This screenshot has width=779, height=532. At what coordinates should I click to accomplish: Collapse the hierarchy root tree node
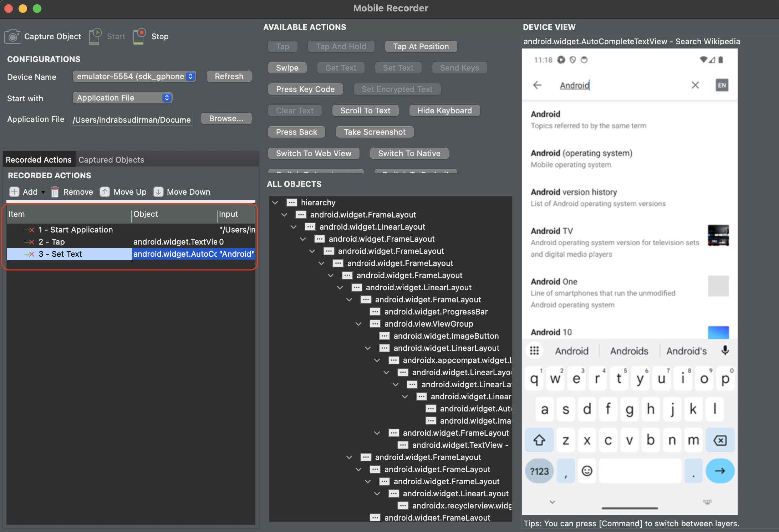[x=275, y=203]
